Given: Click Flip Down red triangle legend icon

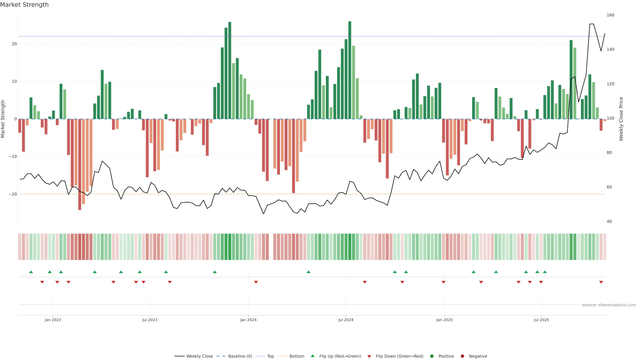Looking at the screenshot, I should click(x=369, y=356).
